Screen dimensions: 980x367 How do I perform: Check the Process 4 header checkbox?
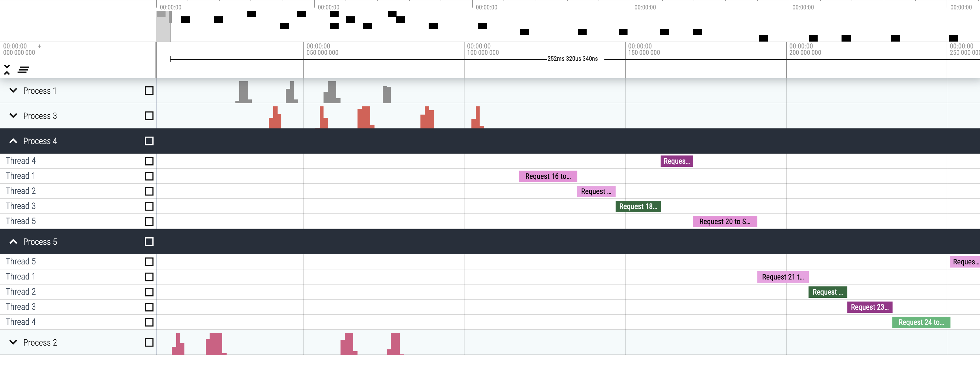tap(149, 141)
